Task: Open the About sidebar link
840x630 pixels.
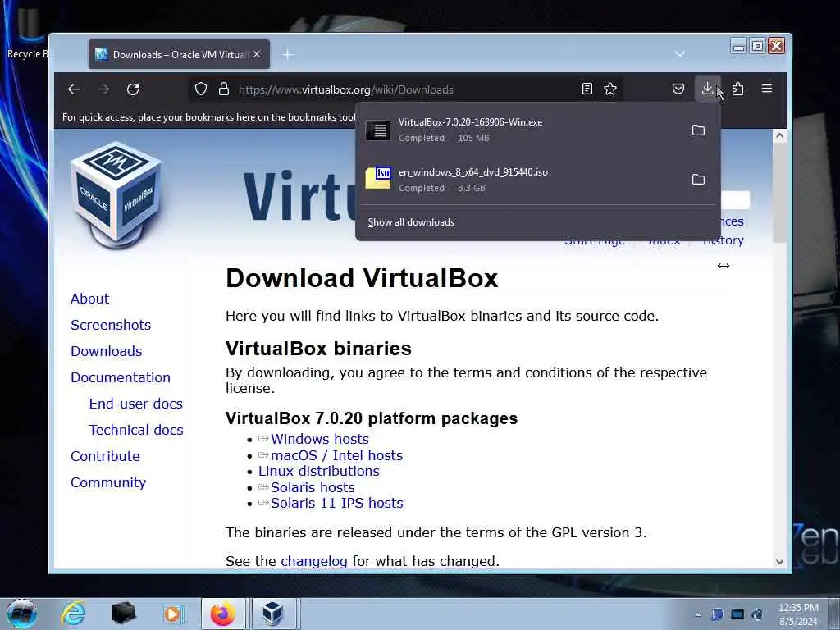Action: point(90,299)
